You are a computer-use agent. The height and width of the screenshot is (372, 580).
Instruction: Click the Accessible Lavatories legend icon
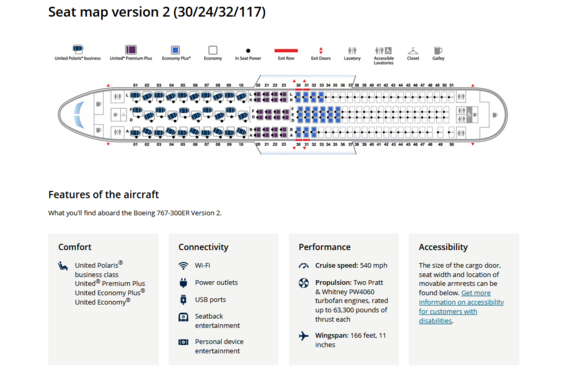[384, 50]
